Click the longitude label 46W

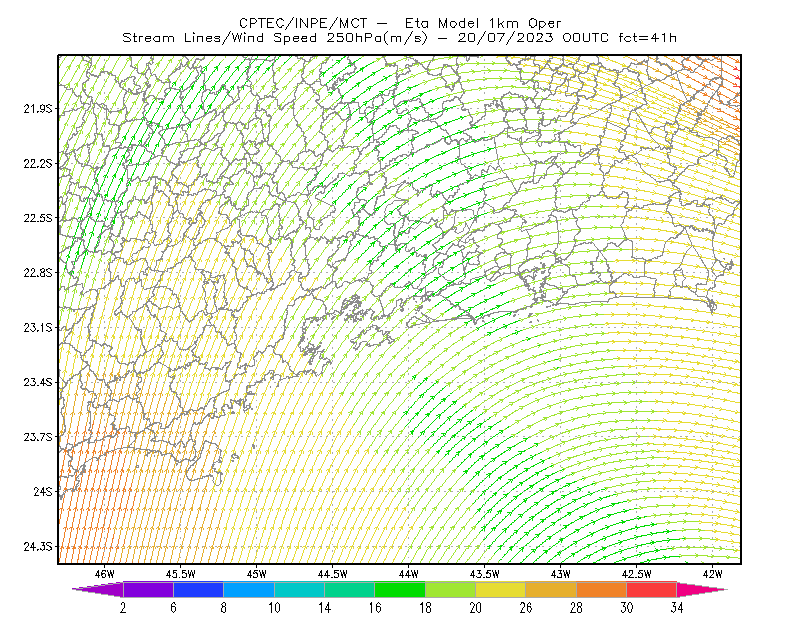pos(105,574)
